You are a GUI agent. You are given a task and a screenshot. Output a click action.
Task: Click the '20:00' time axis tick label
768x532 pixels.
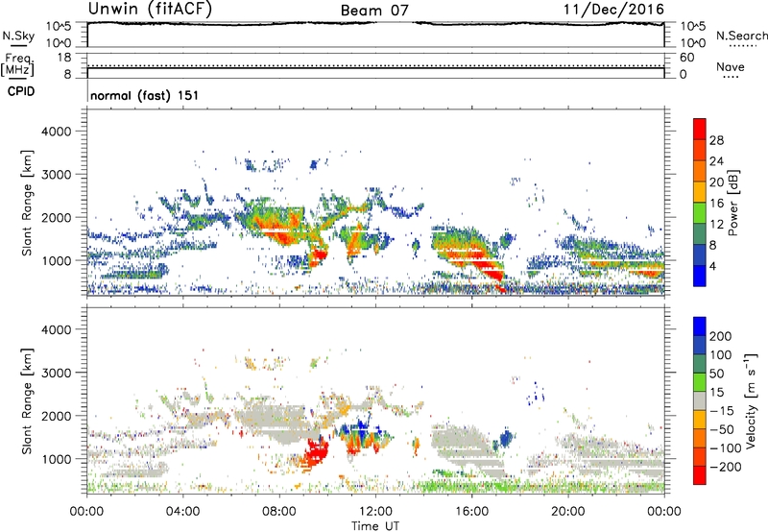tap(567, 512)
